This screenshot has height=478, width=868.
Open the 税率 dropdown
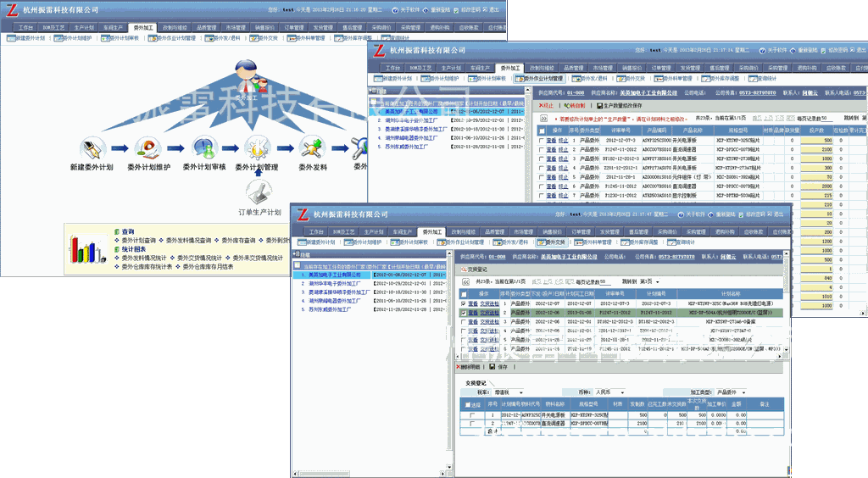[x=509, y=392]
